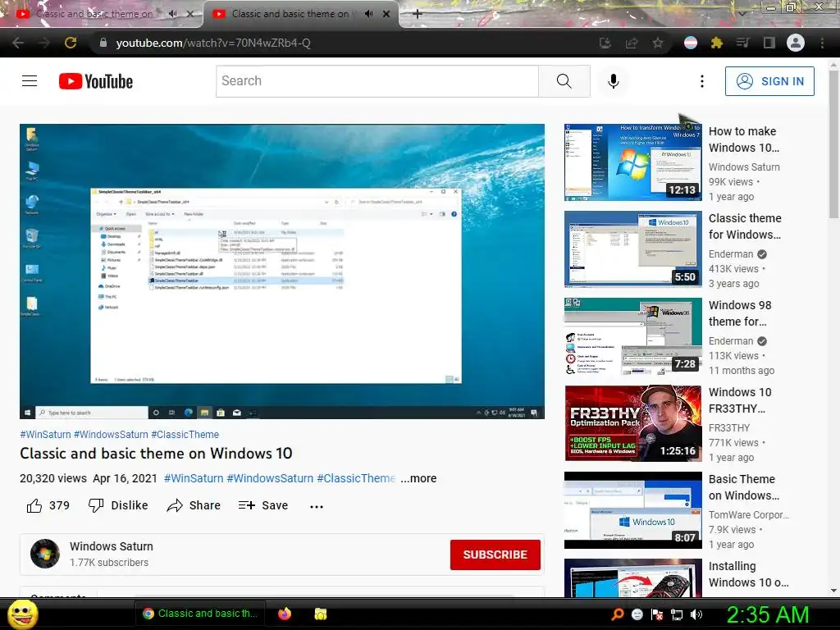840x630 pixels.
Task: Click the install app icon in address bar
Action: (x=605, y=43)
